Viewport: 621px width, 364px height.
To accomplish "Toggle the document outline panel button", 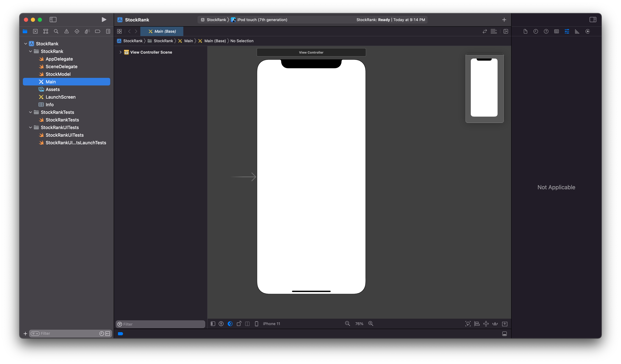I will point(213,324).
